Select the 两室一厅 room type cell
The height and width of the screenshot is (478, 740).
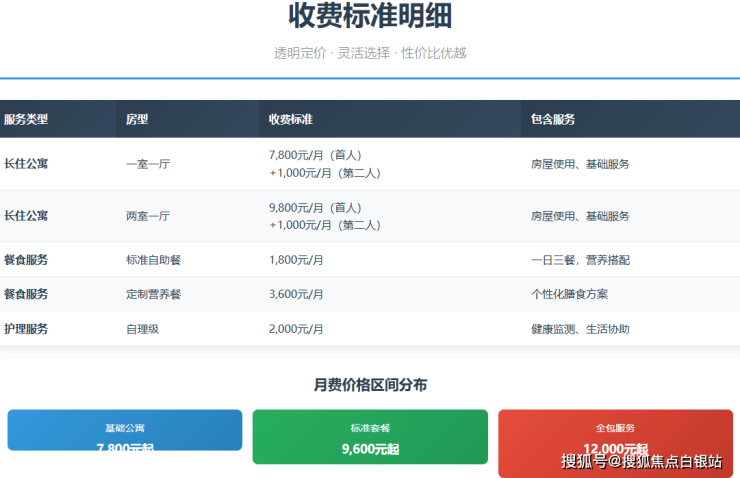(x=148, y=216)
